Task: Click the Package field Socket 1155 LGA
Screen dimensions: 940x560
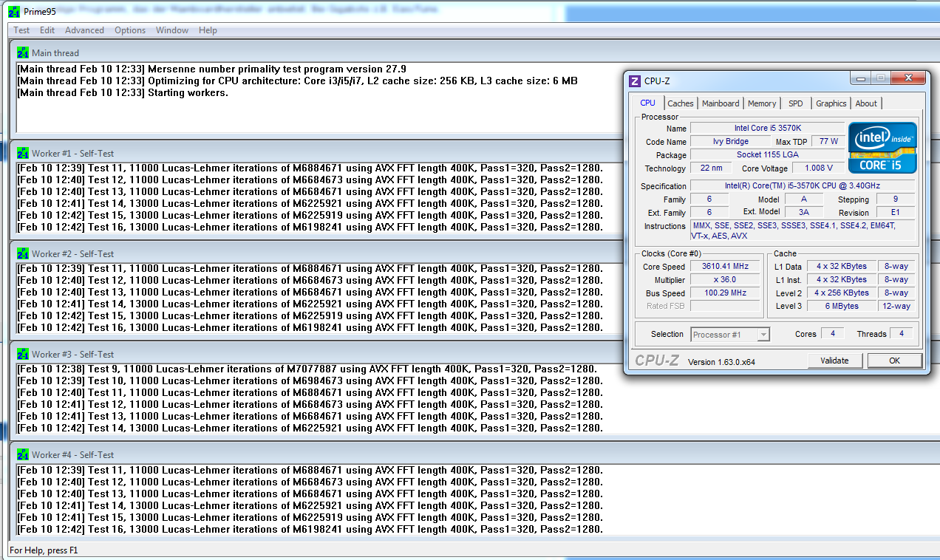Action: [x=767, y=155]
